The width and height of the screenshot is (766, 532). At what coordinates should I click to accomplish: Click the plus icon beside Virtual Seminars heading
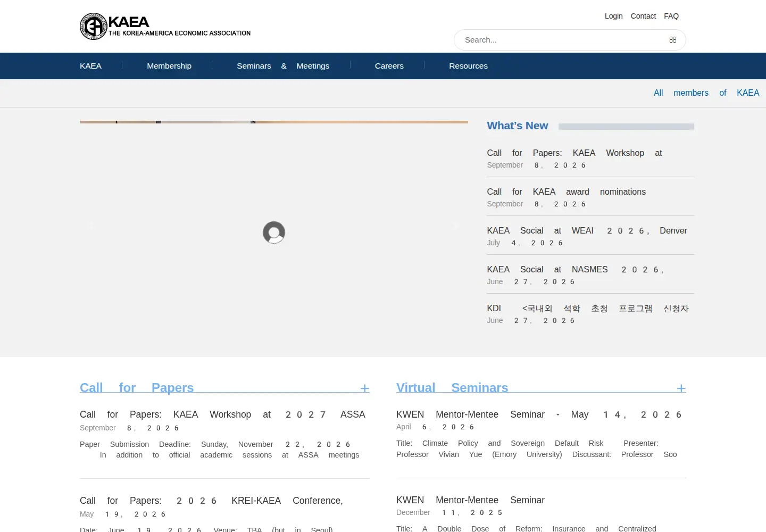(x=681, y=388)
